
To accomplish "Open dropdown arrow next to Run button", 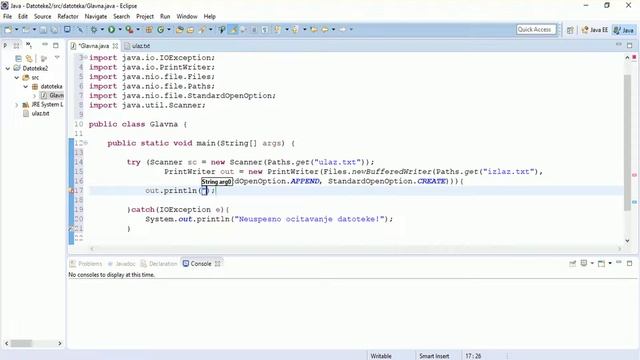I will pyautogui.click(x=120, y=29).
